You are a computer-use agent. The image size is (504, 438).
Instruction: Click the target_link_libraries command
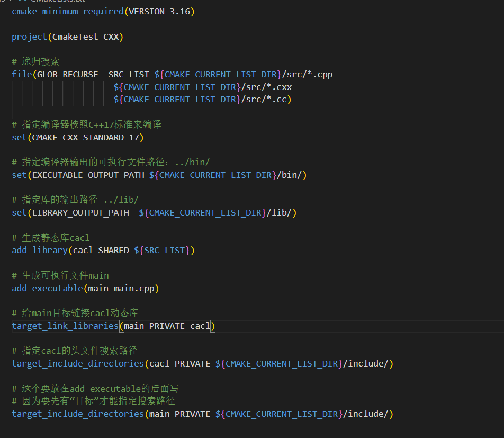(65, 326)
